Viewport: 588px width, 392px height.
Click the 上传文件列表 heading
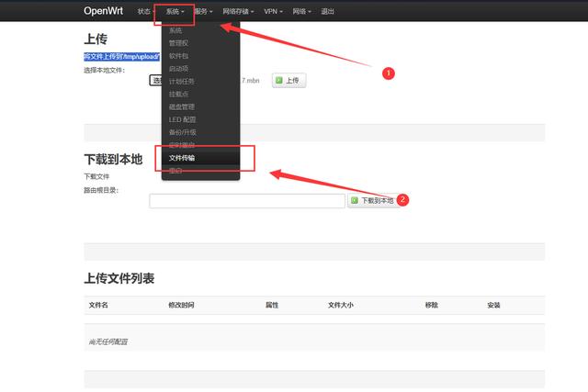119,278
